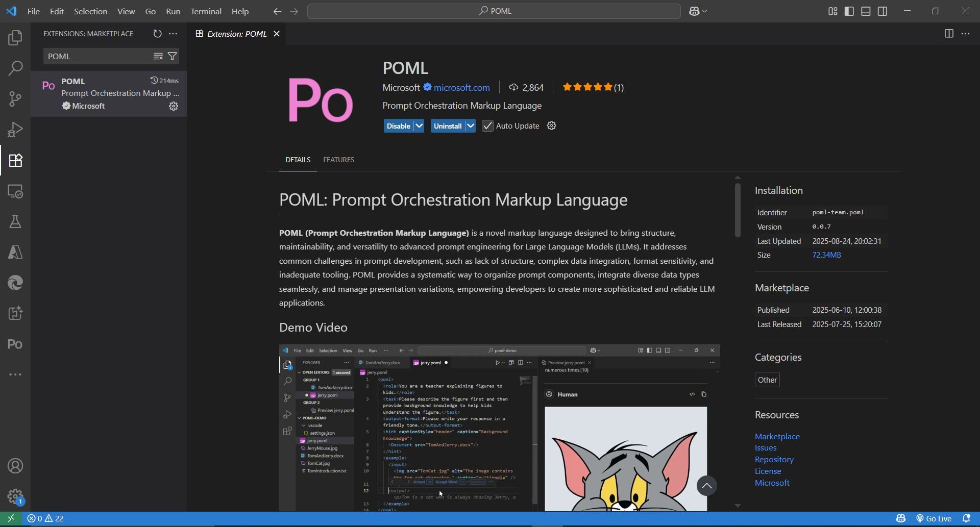Viewport: 980px width, 527px height.
Task: Open the remote window indicator
Action: [11, 518]
